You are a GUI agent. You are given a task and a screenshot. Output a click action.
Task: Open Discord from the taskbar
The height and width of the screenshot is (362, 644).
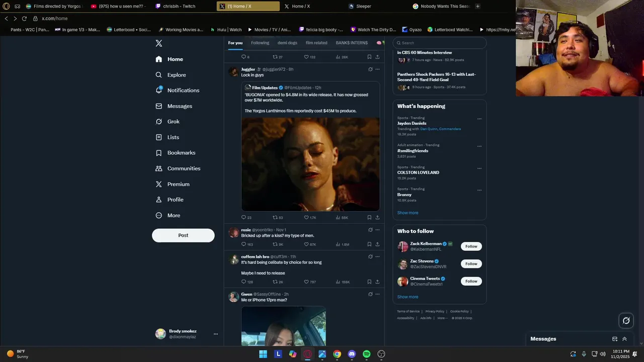click(x=352, y=354)
